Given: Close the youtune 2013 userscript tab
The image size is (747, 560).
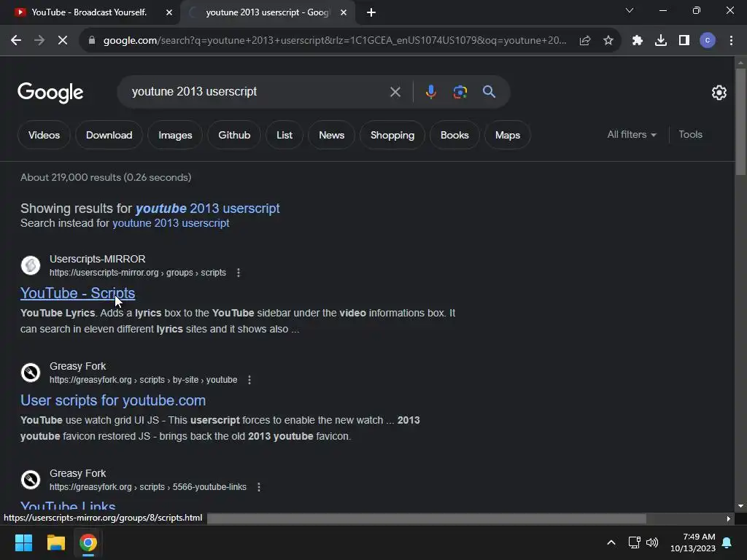Looking at the screenshot, I should [344, 13].
